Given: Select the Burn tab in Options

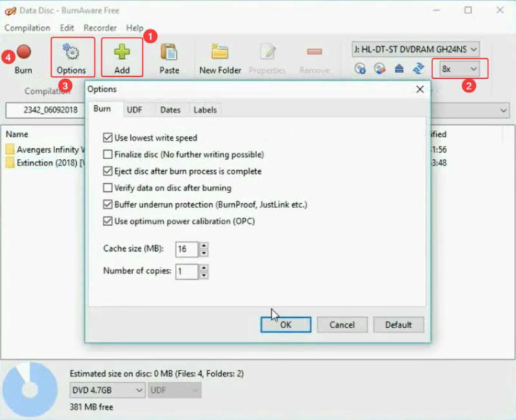Looking at the screenshot, I should tap(102, 109).
